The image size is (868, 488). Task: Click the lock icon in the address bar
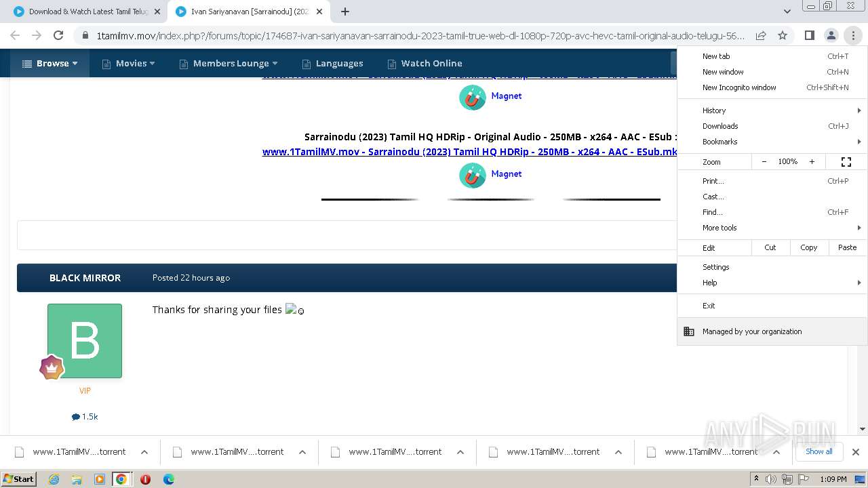(x=85, y=35)
